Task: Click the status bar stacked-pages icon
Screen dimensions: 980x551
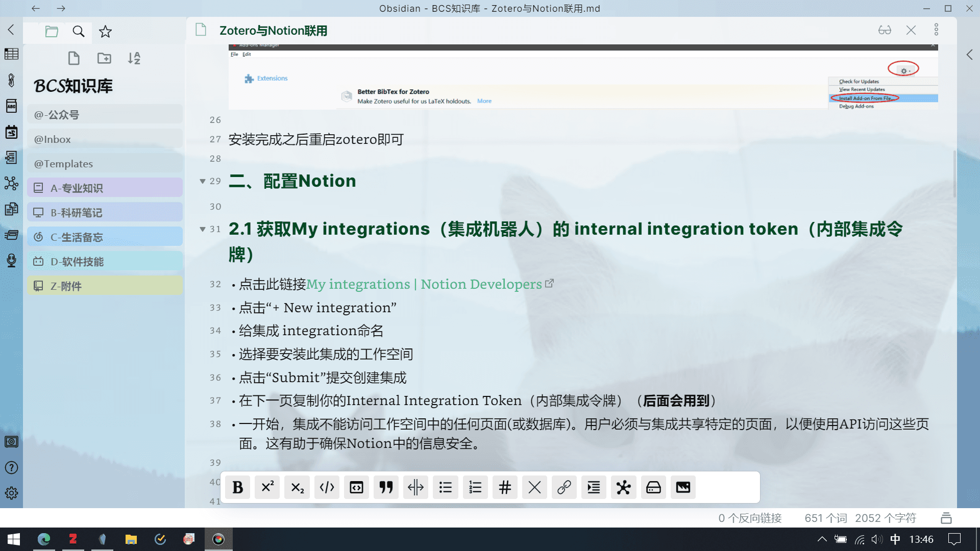Action: [946, 518]
